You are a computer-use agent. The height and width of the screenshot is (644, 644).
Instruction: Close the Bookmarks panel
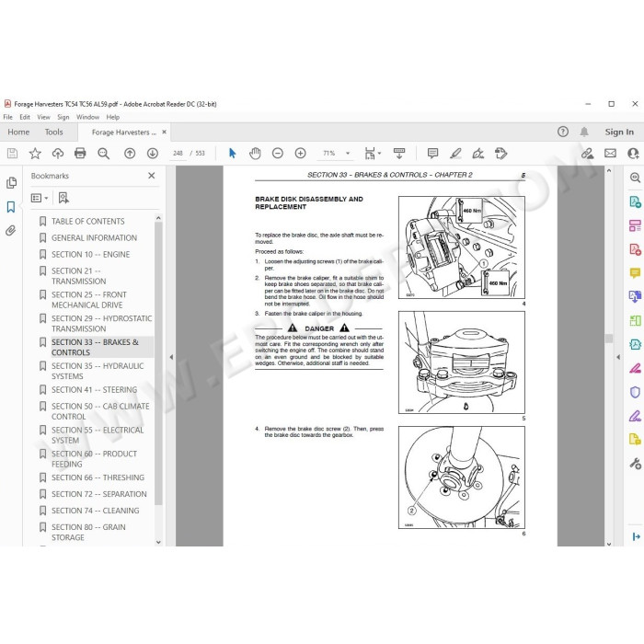pos(152,176)
